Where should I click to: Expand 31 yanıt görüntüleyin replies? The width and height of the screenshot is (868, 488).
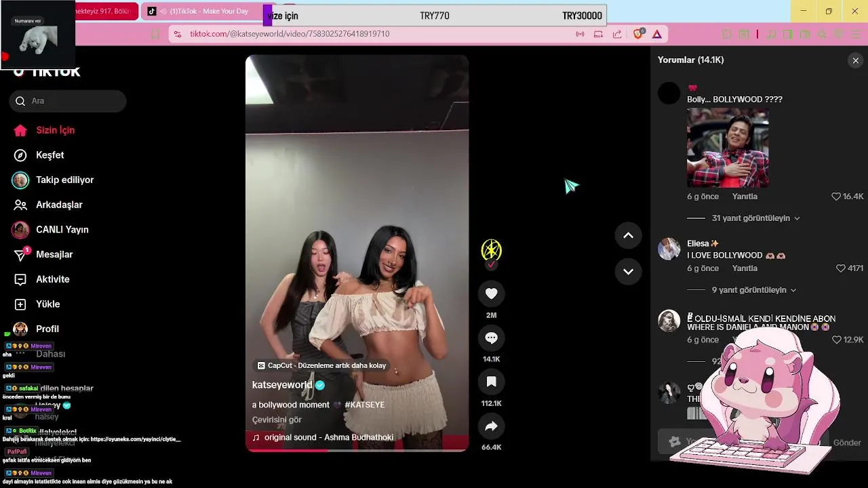tap(755, 218)
